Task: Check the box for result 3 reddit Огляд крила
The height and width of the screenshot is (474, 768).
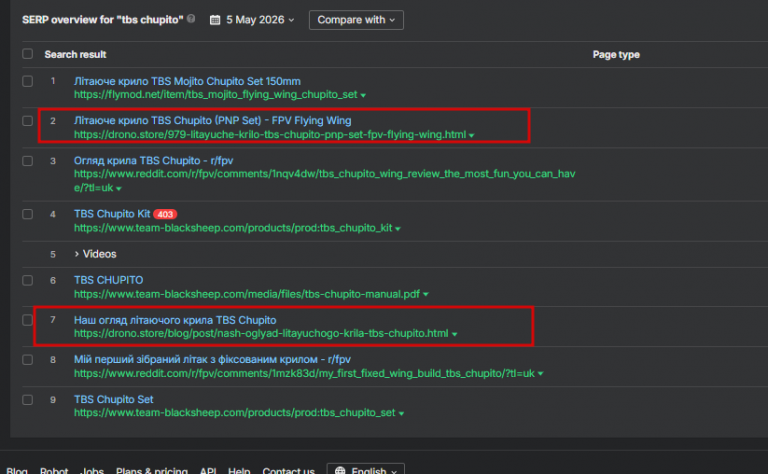Action: point(27,161)
